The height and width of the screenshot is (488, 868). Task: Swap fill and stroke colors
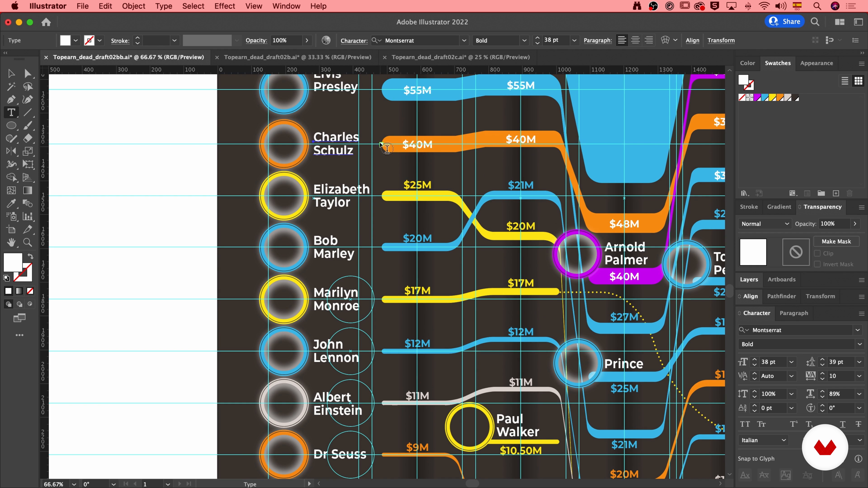coord(30,256)
